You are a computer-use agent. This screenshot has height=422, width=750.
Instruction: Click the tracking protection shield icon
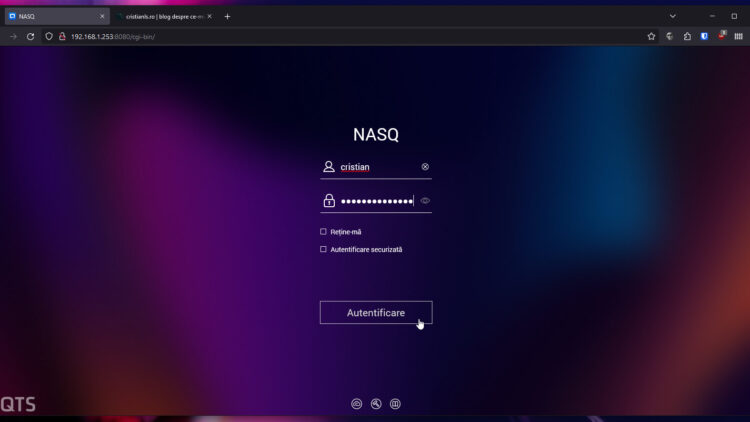coord(49,36)
